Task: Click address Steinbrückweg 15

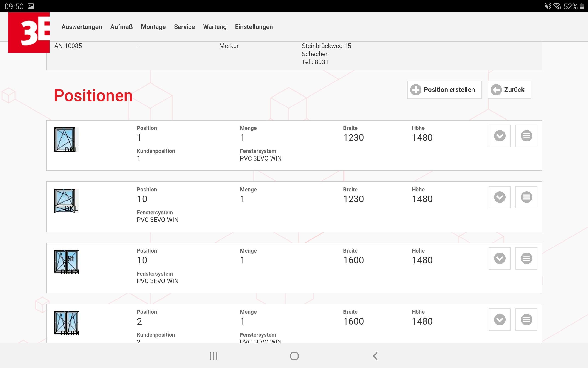Action: coord(326,46)
